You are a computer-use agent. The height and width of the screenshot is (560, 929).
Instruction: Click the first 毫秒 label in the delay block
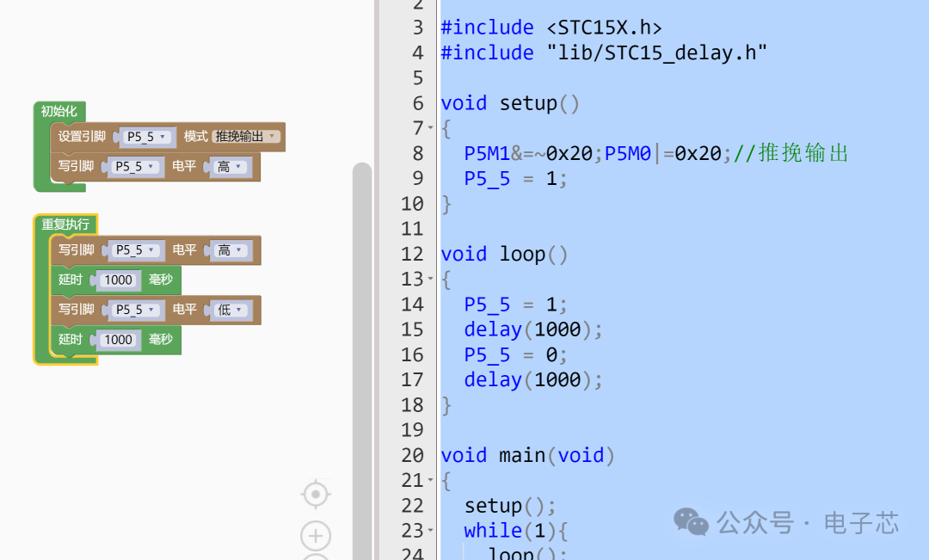click(161, 280)
